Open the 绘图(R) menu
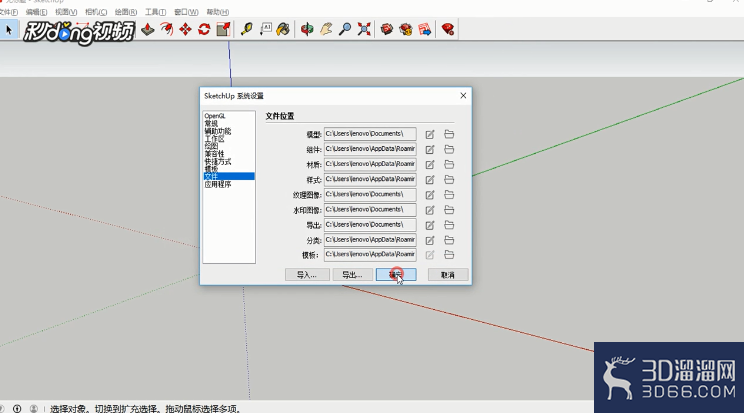The height and width of the screenshot is (413, 744). tap(126, 12)
